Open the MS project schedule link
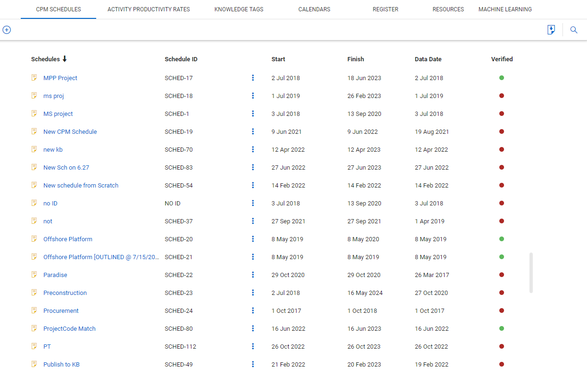Image resolution: width=587 pixels, height=392 pixels. [58, 114]
